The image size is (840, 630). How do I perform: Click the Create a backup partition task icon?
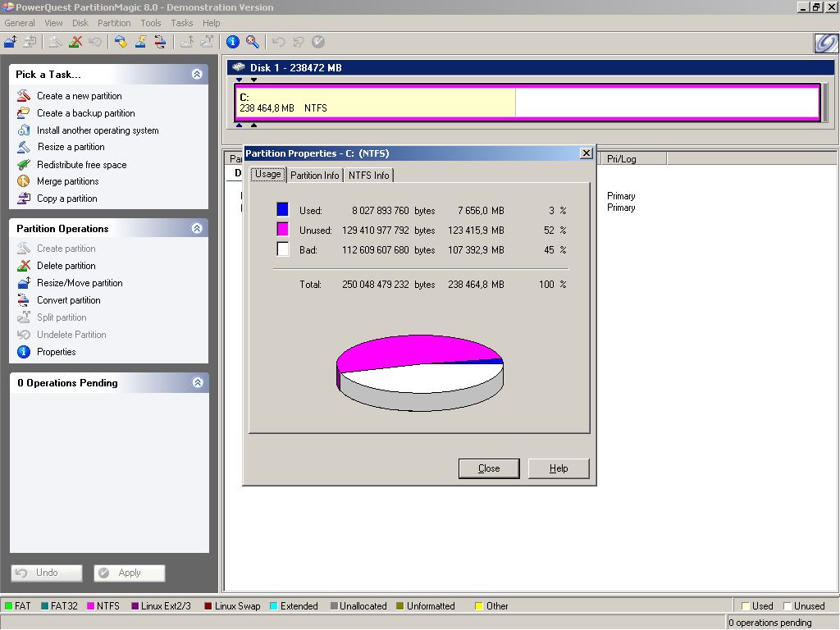coord(24,113)
